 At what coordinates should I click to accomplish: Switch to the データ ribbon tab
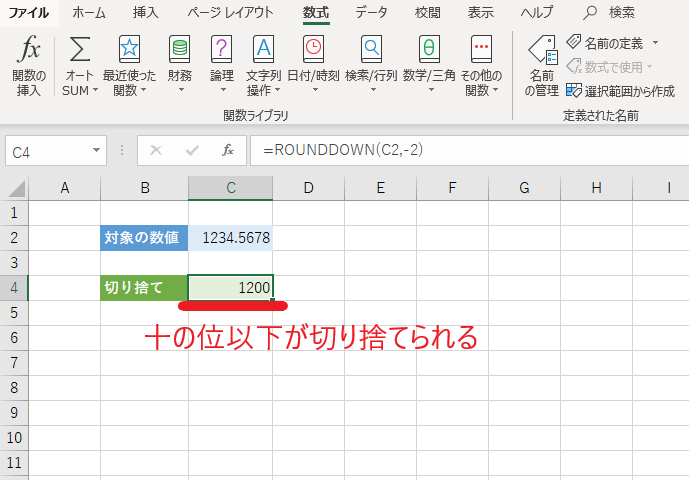(x=371, y=13)
